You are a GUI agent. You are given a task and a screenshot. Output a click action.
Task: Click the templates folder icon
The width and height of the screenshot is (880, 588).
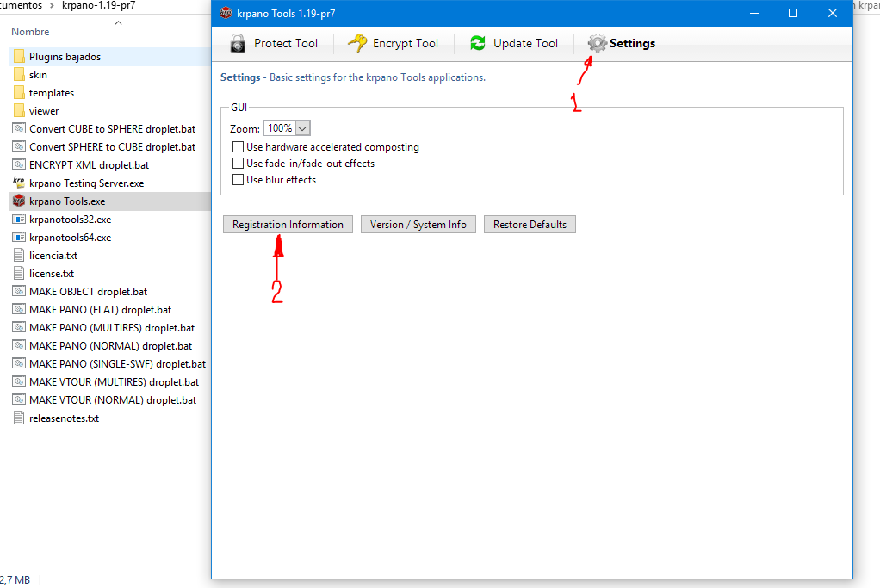19,93
